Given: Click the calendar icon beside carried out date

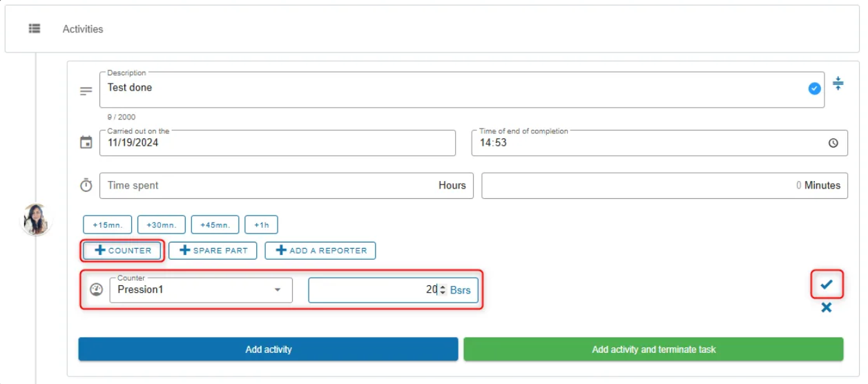Looking at the screenshot, I should (86, 143).
